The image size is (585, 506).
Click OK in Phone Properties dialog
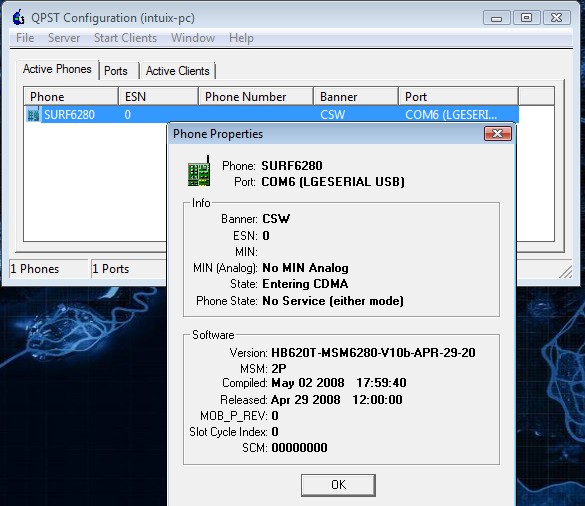click(338, 485)
